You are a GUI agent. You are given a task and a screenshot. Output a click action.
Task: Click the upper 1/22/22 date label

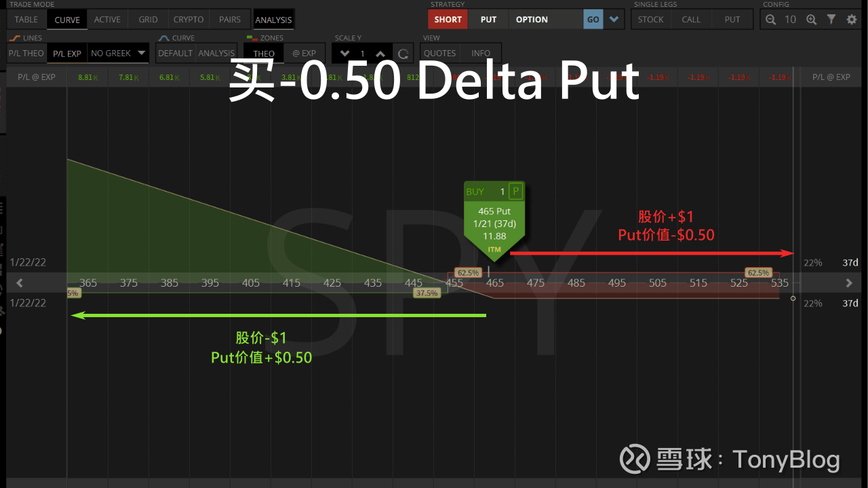click(28, 262)
